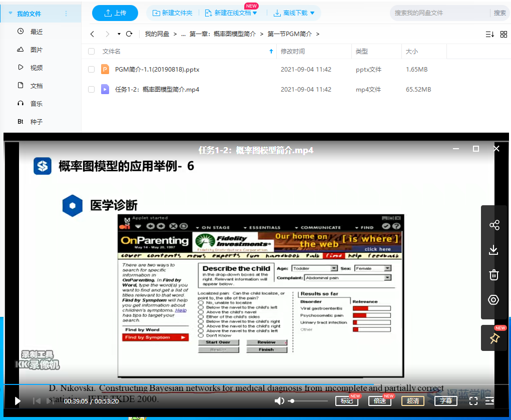
Task: Adjust the volume slider
Action: [x=308, y=401]
